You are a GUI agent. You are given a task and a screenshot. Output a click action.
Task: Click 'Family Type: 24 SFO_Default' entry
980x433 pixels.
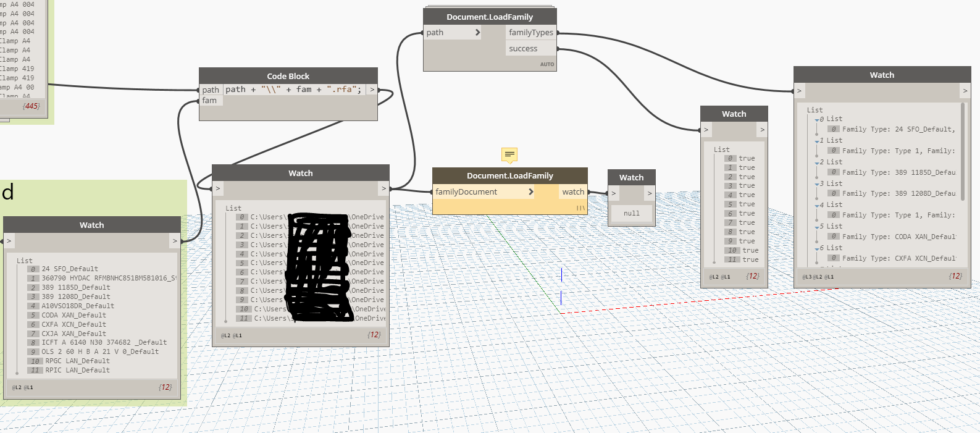click(898, 129)
